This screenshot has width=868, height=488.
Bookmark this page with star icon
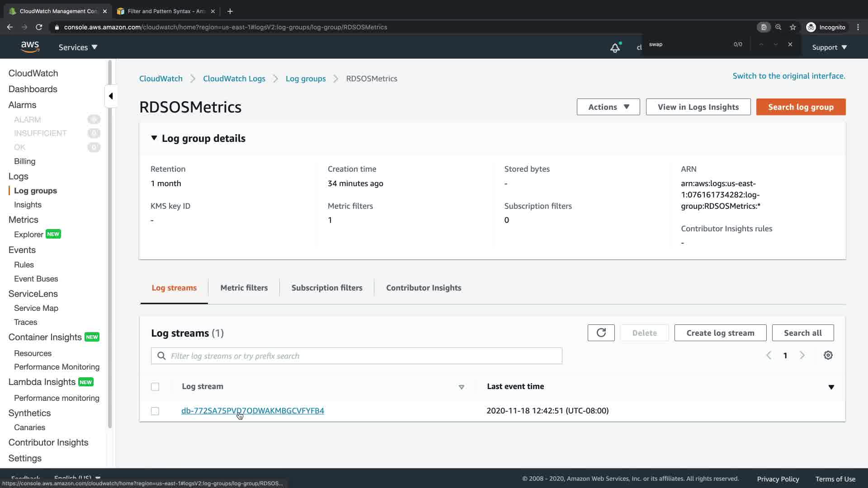(793, 27)
